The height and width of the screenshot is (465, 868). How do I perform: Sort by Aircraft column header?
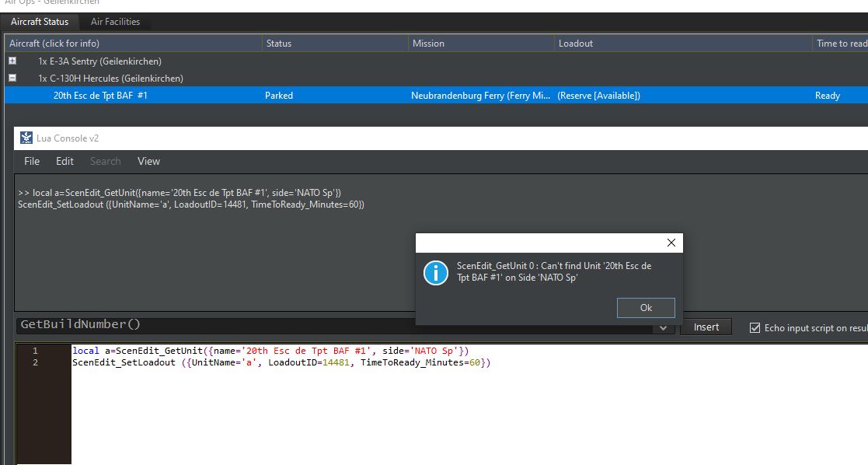point(133,44)
